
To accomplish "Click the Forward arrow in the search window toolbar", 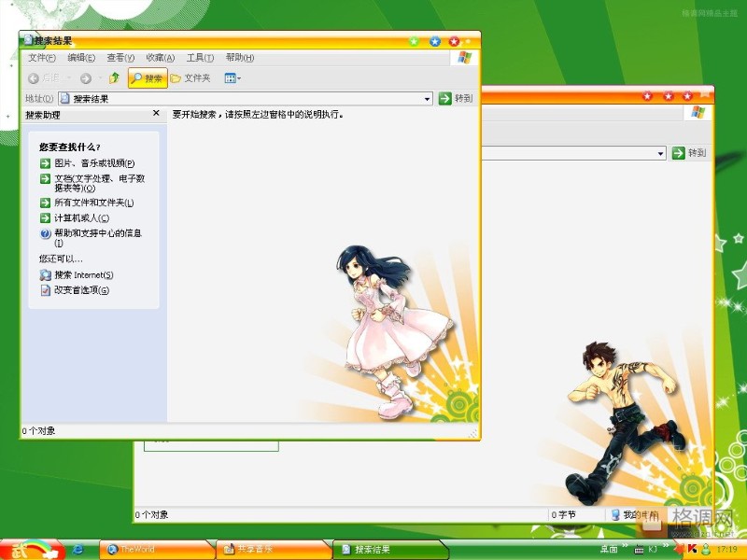I will click(86, 78).
